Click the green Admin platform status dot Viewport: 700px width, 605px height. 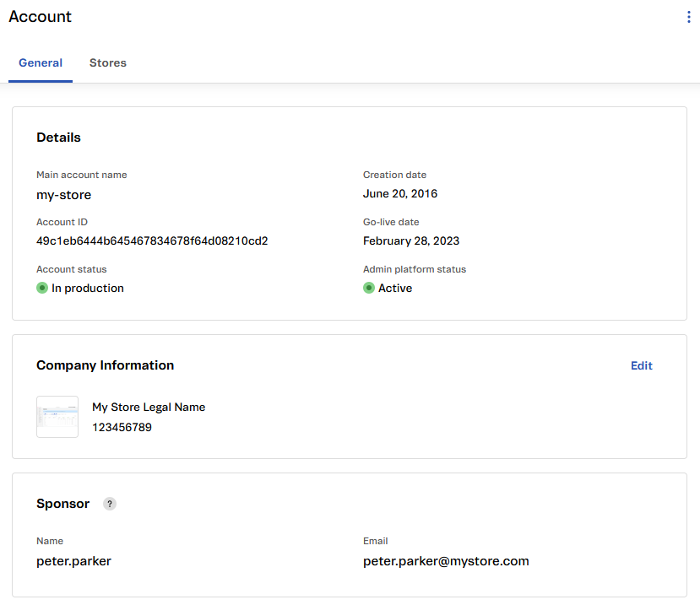369,288
